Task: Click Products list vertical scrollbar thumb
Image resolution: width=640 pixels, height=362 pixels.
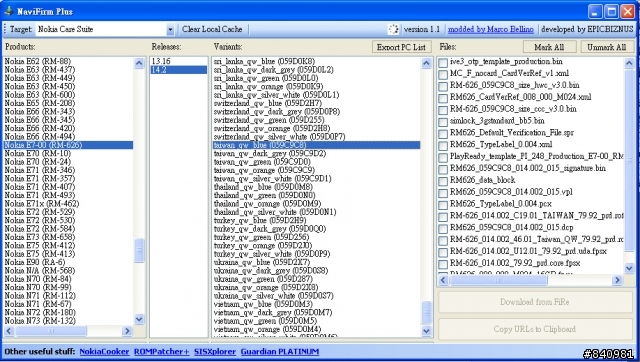Action: (x=139, y=251)
